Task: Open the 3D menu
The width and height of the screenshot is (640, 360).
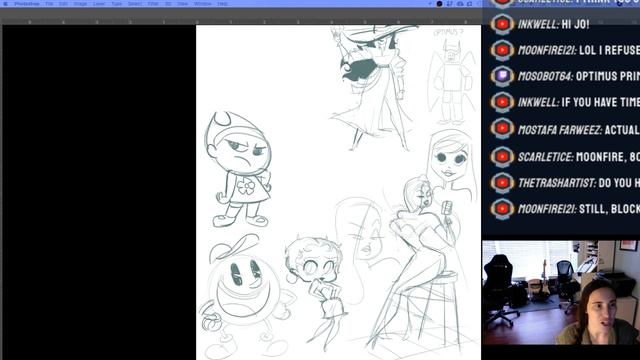Action: pyautogui.click(x=168, y=4)
